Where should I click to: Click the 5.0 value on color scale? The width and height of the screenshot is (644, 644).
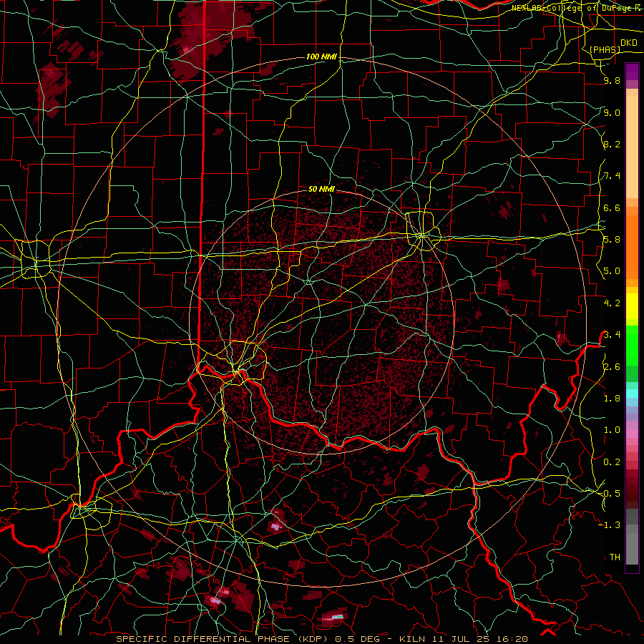(612, 271)
